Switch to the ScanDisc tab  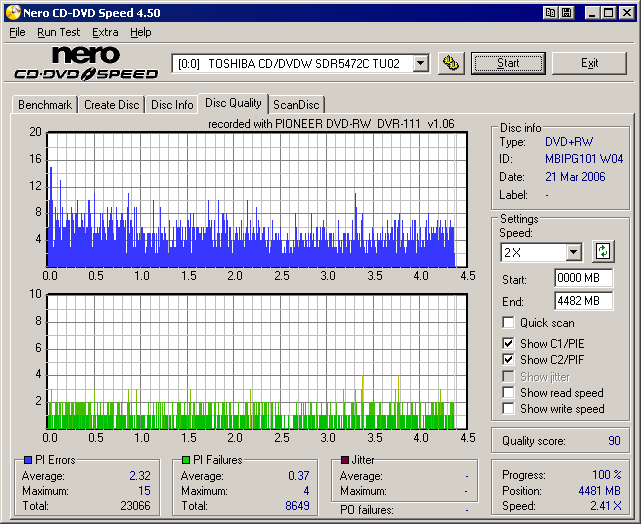pos(297,105)
